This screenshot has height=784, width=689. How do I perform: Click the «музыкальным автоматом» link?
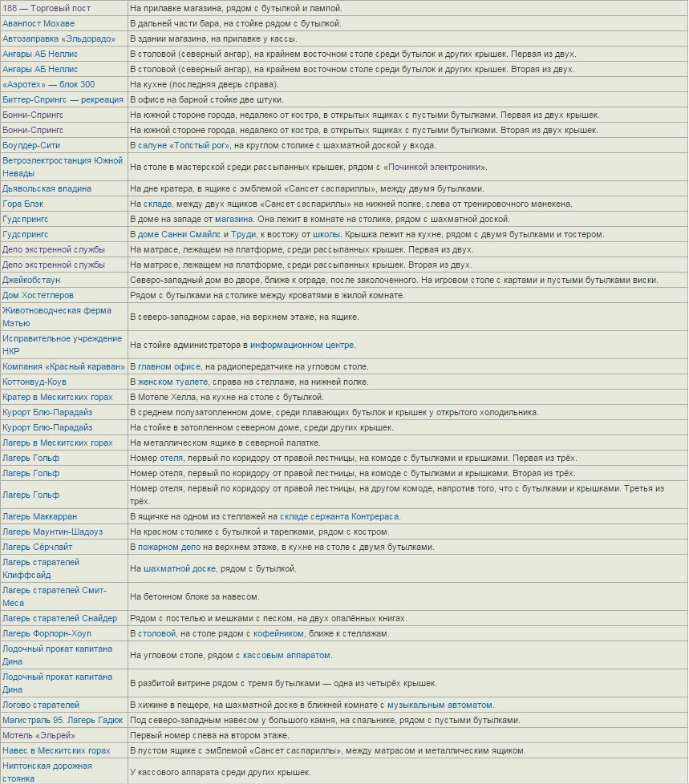pos(440,705)
